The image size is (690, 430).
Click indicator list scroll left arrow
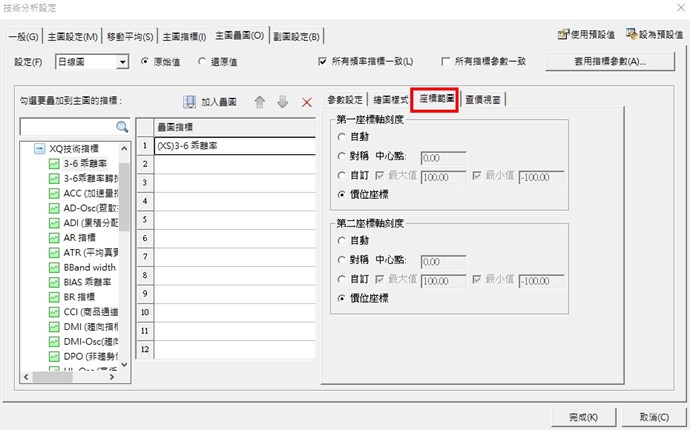coord(26,377)
